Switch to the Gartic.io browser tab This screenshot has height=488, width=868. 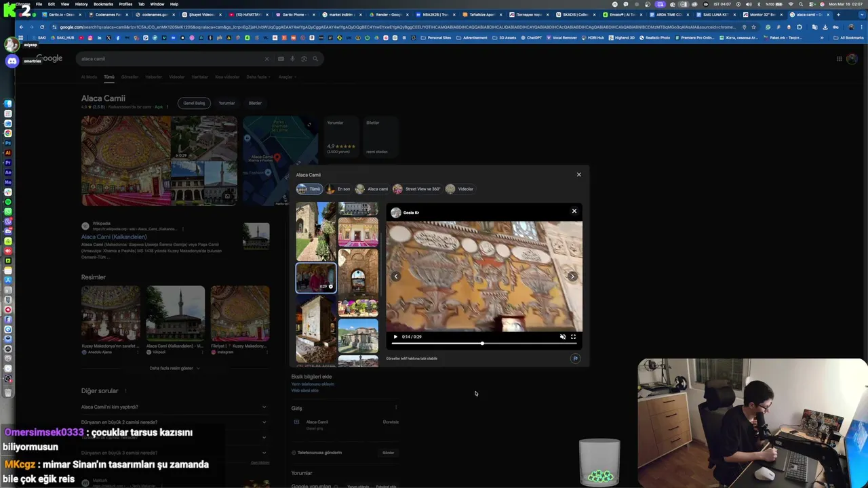[x=62, y=14]
